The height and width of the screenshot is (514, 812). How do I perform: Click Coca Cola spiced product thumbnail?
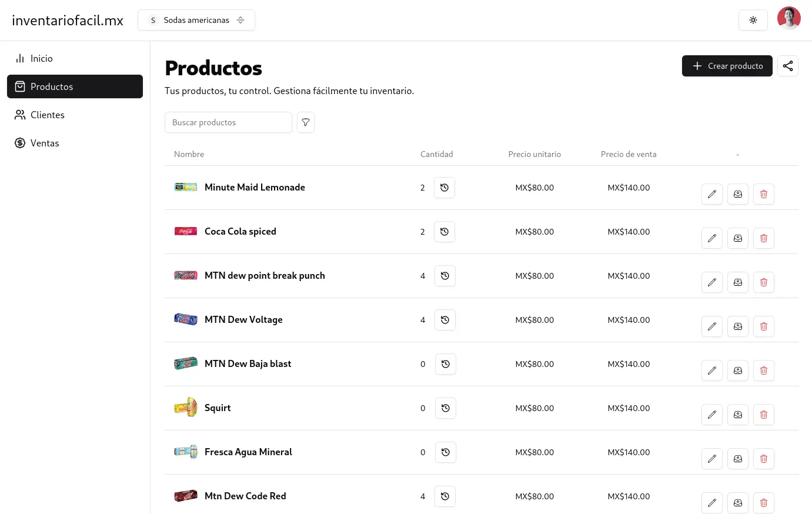[186, 231]
